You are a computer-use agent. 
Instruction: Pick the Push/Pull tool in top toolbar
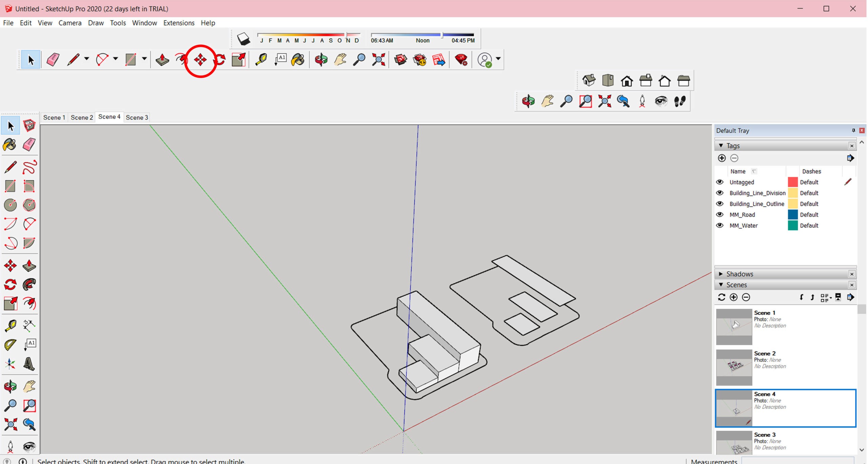[162, 60]
